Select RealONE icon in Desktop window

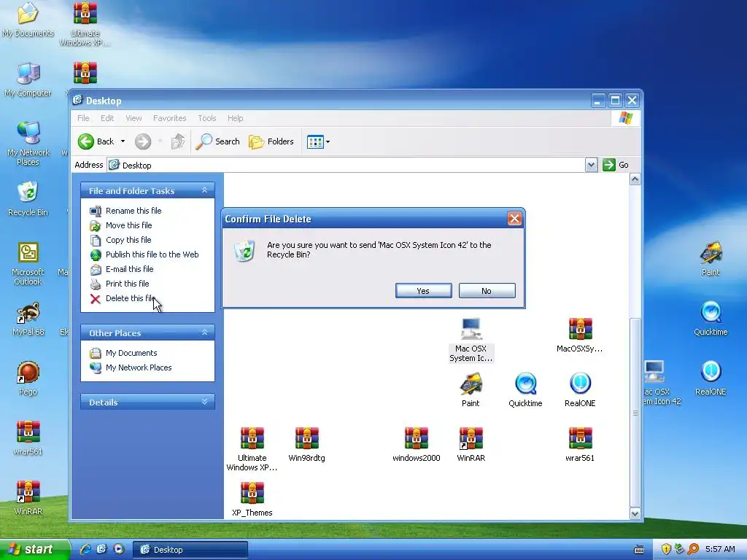tap(580, 390)
